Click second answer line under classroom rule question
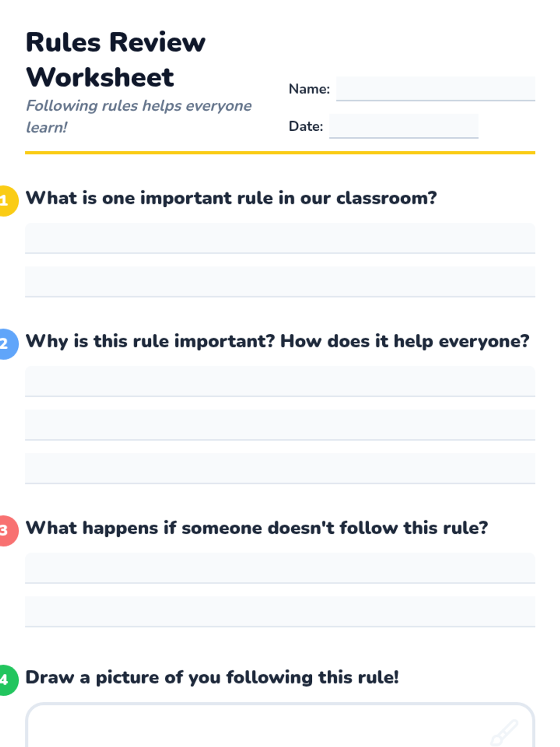Viewport: 560px width, 747px height. pyautogui.click(x=280, y=282)
